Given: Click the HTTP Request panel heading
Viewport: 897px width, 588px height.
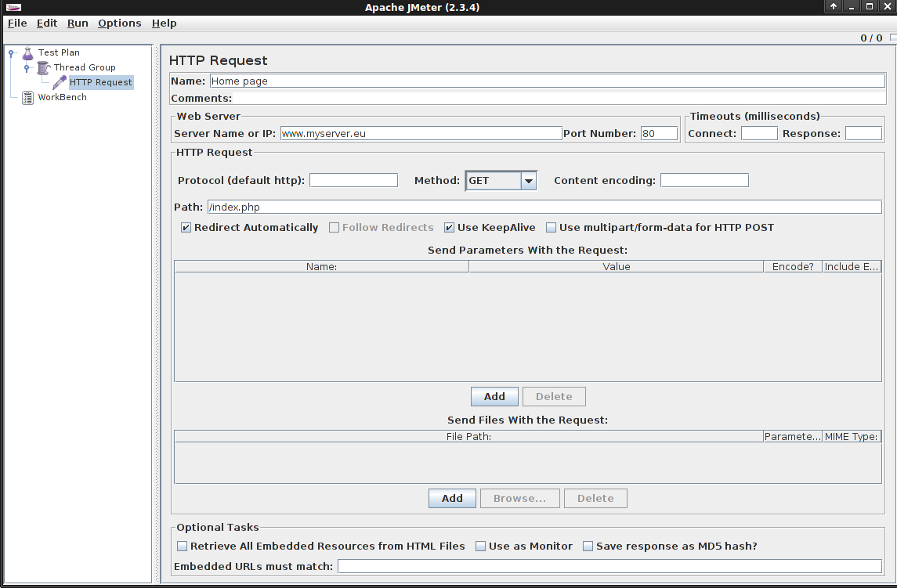Looking at the screenshot, I should tap(218, 60).
